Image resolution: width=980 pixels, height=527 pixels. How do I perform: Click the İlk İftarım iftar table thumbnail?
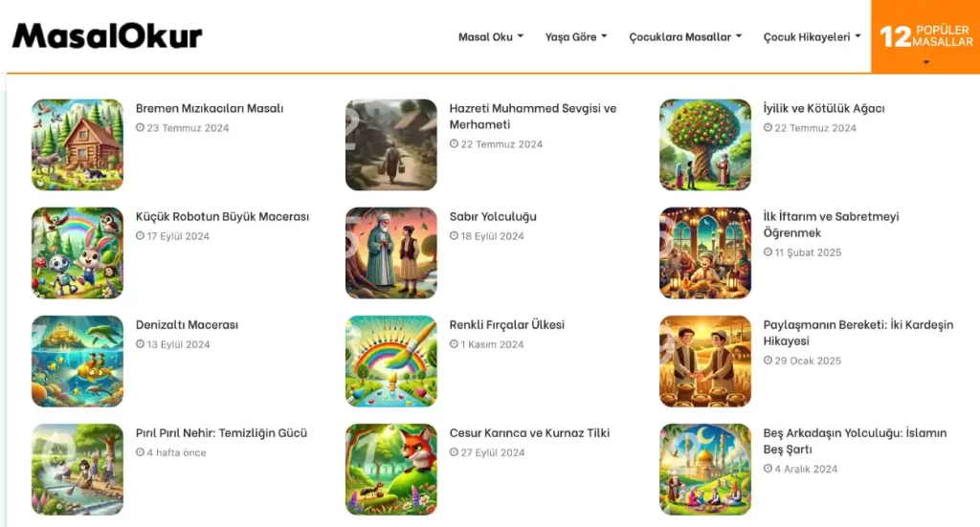705,253
